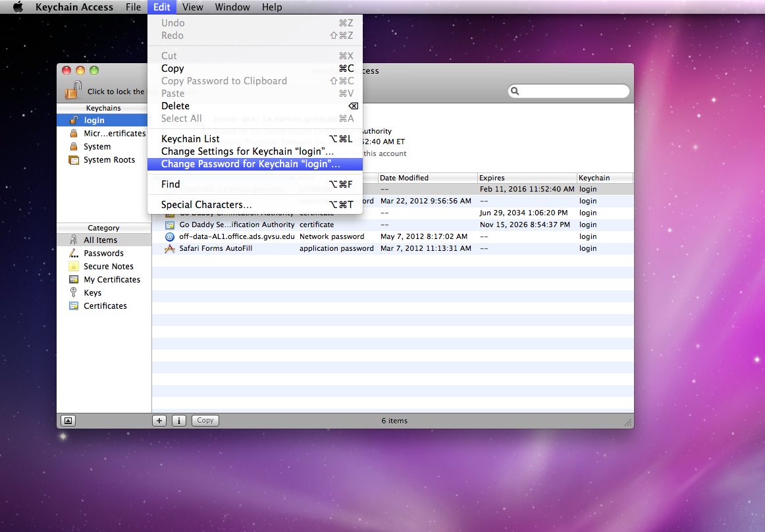Viewport: 765px width, 532px height.
Task: Open the Apple menu
Action: coord(18,7)
